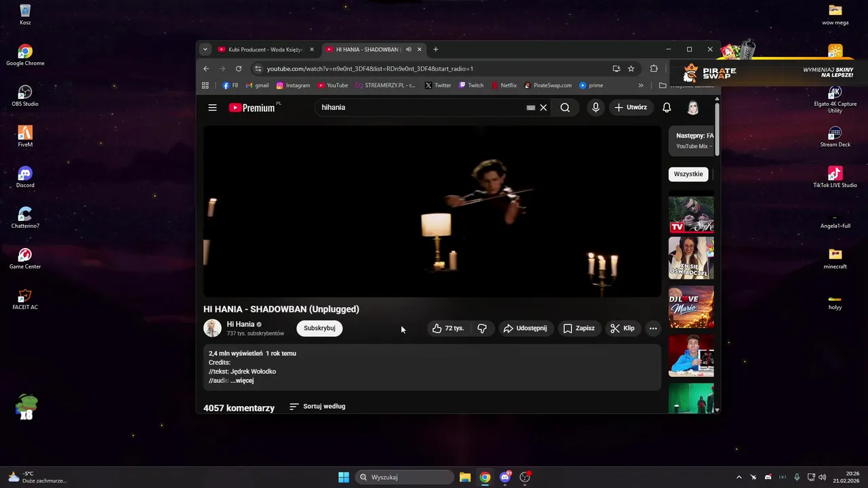The width and height of the screenshot is (868, 488).
Task: Open the Następny YouTube Mix panel
Action: (x=692, y=141)
